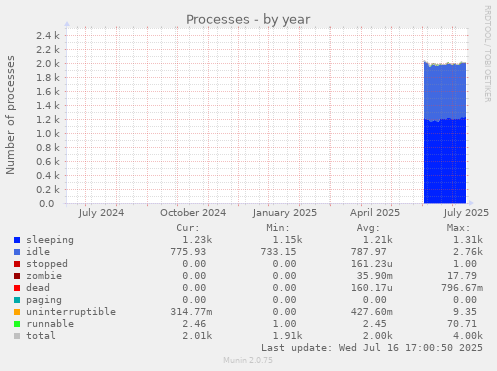Screen dimensions: 497x371
Task: Click the '2.4 k' y-axis tick label
Action: [x=48, y=35]
